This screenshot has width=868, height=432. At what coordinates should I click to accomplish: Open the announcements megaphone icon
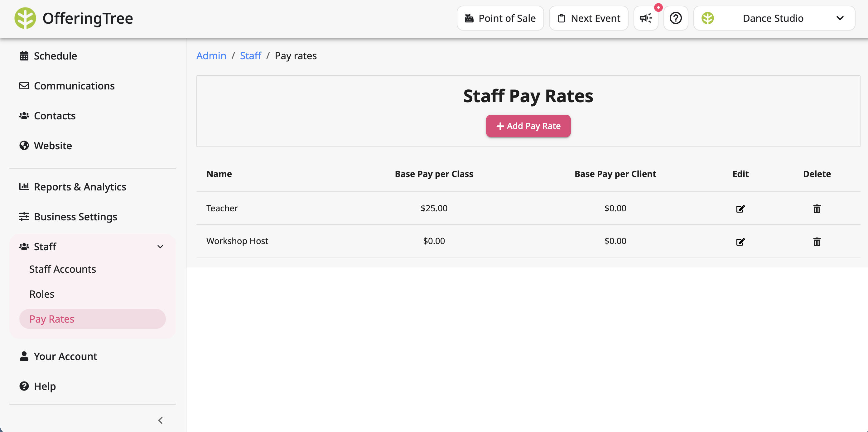[646, 18]
